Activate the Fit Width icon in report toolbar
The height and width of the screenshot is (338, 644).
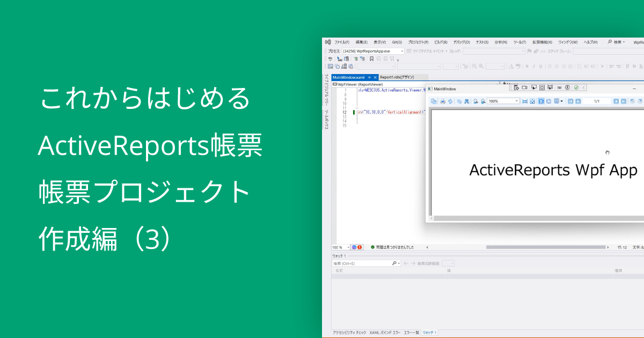pyautogui.click(x=524, y=101)
